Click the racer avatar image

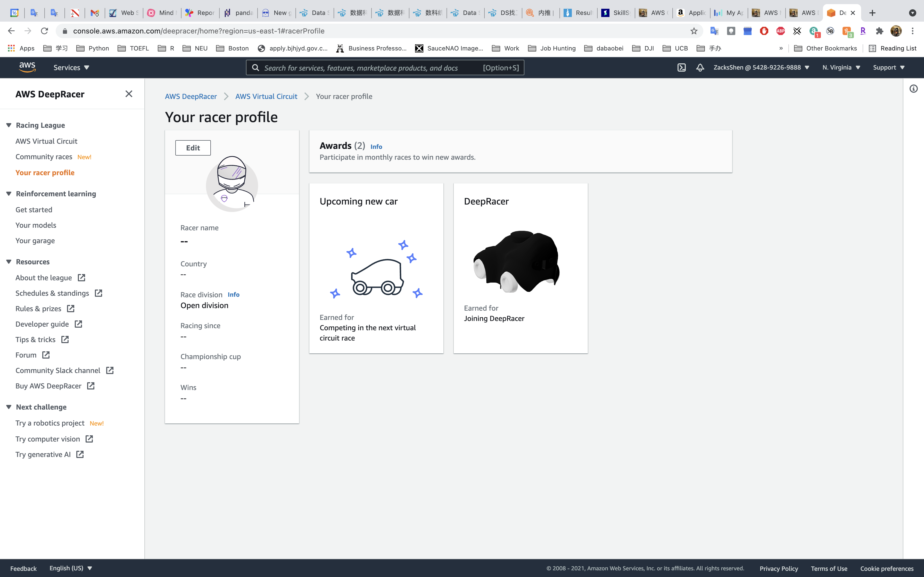232,184
